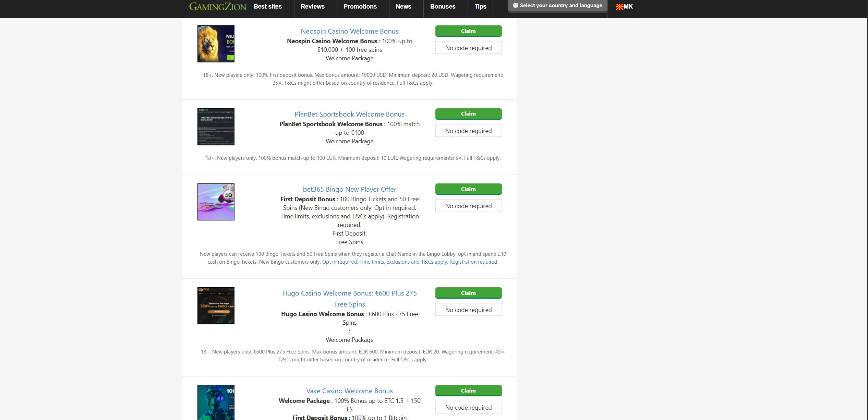The image size is (868, 420).
Task: Click the Vave Casino thumbnail
Action: [216, 403]
